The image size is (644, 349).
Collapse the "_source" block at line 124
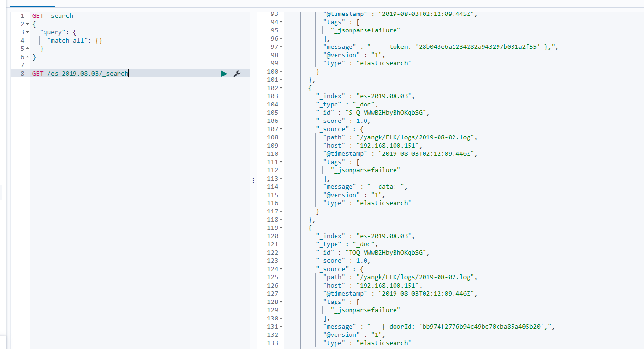click(x=281, y=269)
